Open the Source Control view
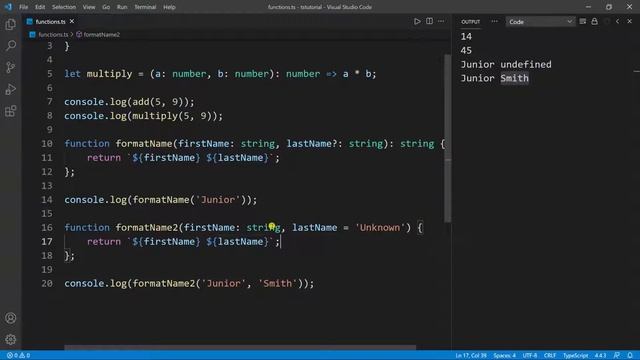This screenshot has height=360, width=640. coord(11,67)
